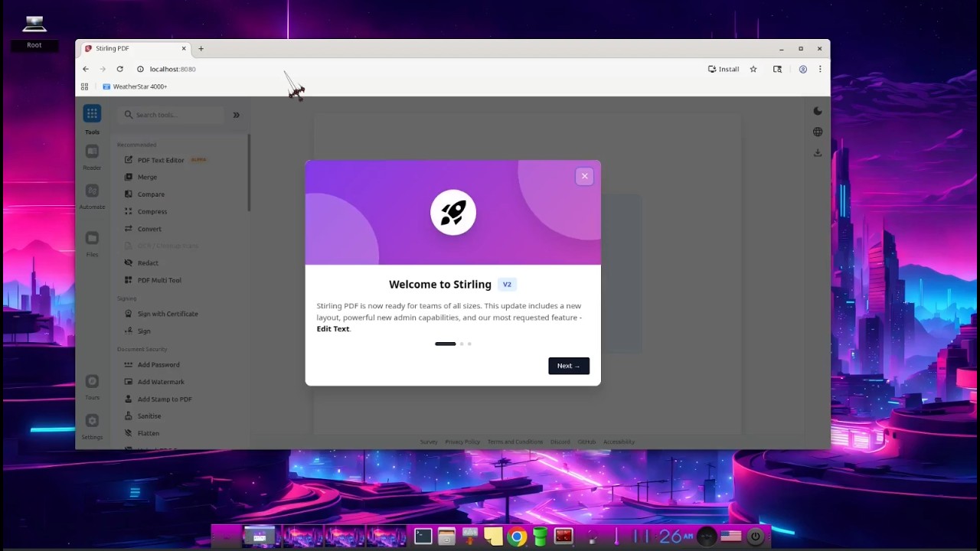Open the sticky notes dock icon
This screenshot has width=980, height=551.
click(x=494, y=536)
